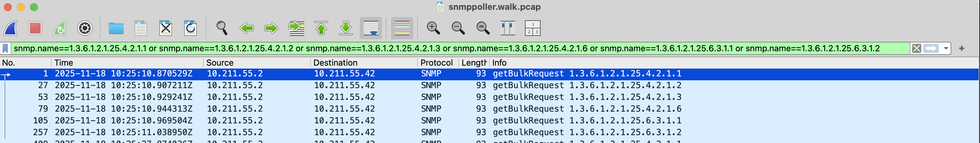Jump to the last packet icon
The image size is (980, 143).
point(346,28)
